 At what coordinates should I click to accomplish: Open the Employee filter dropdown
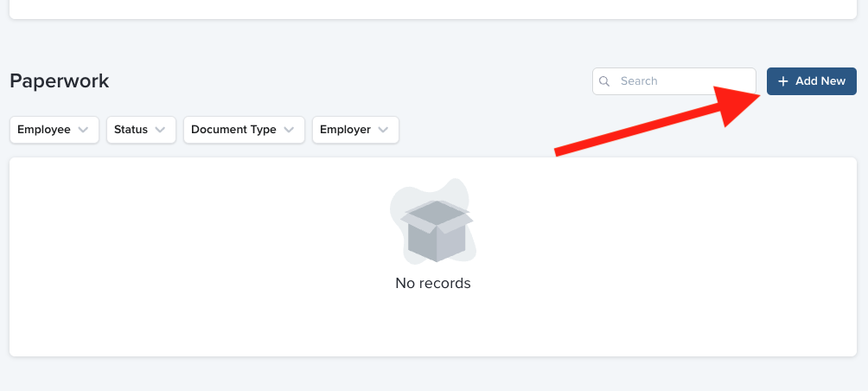coord(54,130)
